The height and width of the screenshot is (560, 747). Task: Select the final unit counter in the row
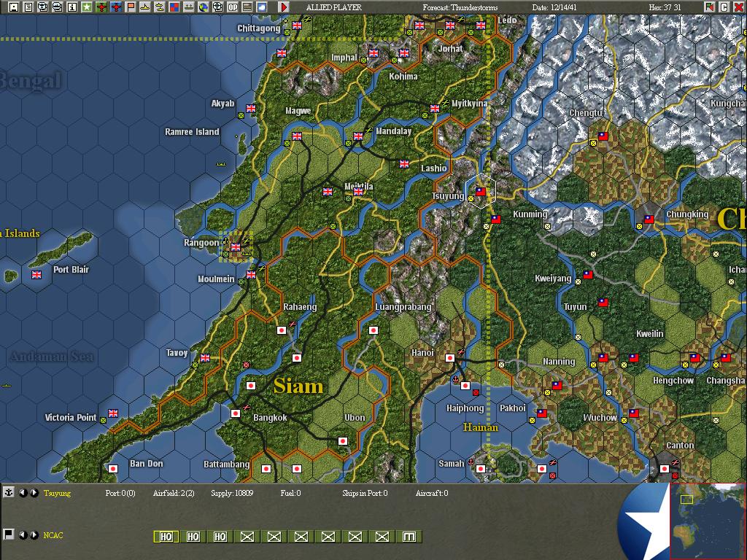pyautogui.click(x=409, y=537)
